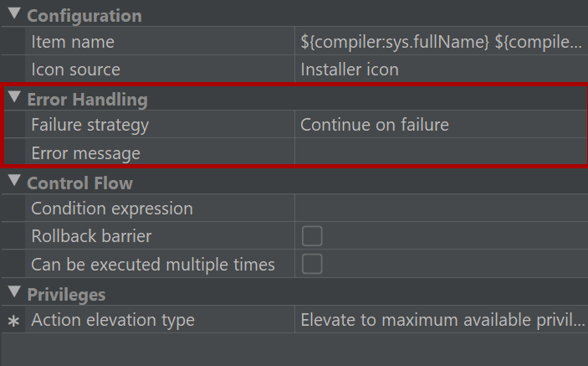588x366 pixels.
Task: Click the Condition expression value field
Action: tap(442, 208)
